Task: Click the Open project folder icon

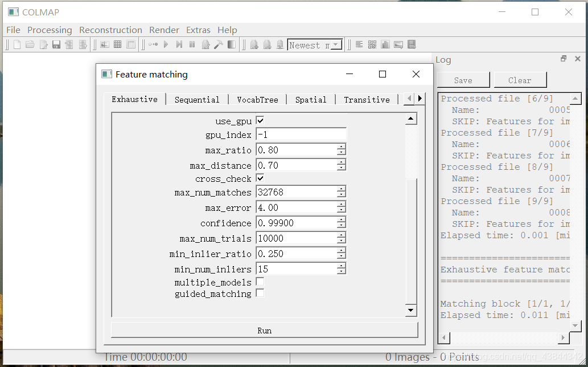Action: (30, 44)
